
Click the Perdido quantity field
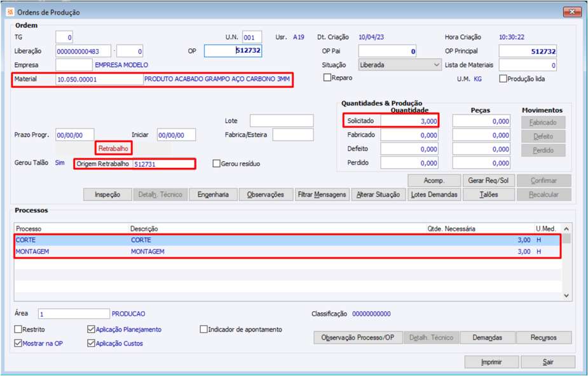pos(409,163)
